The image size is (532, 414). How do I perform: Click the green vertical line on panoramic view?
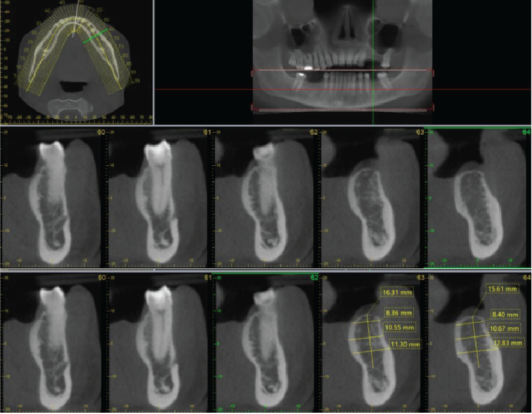point(373,38)
